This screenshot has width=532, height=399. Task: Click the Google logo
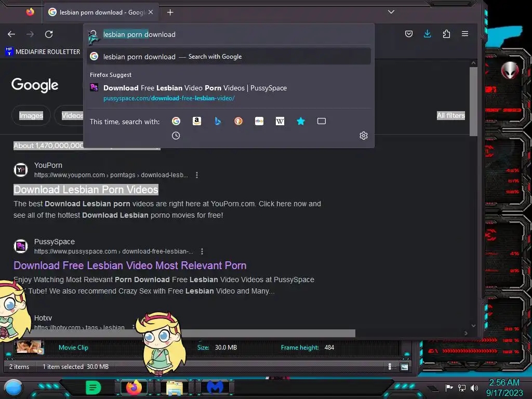(35, 85)
